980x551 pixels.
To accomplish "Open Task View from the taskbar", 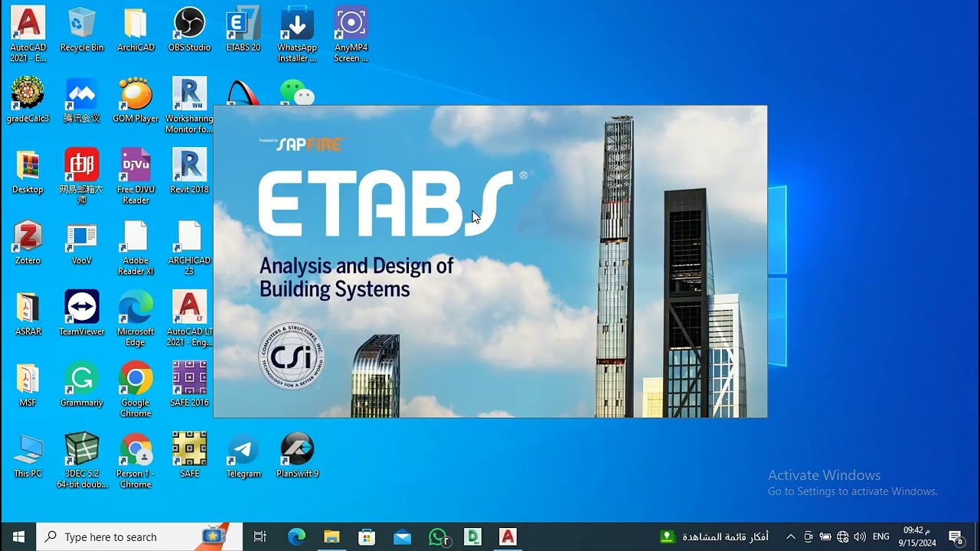I will coord(260,537).
